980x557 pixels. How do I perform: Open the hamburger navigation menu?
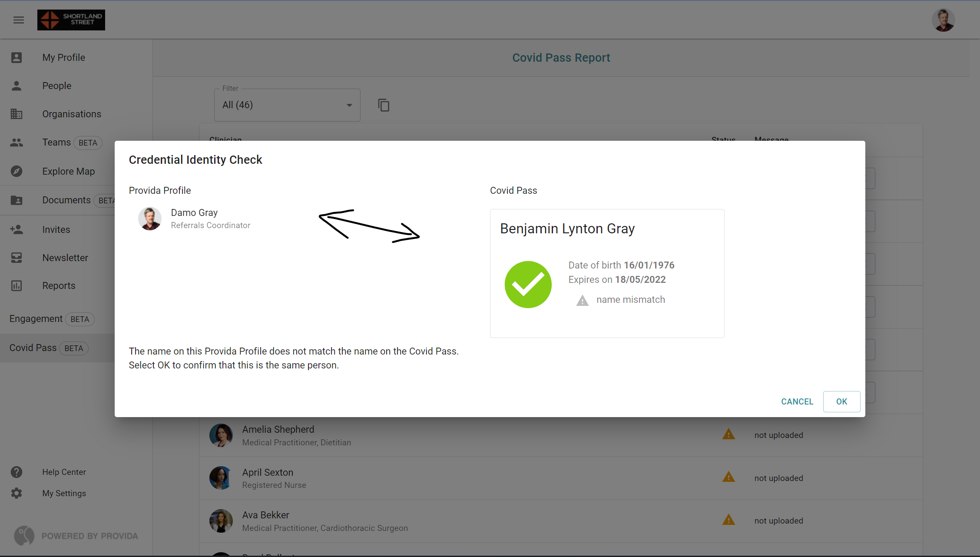click(x=18, y=20)
